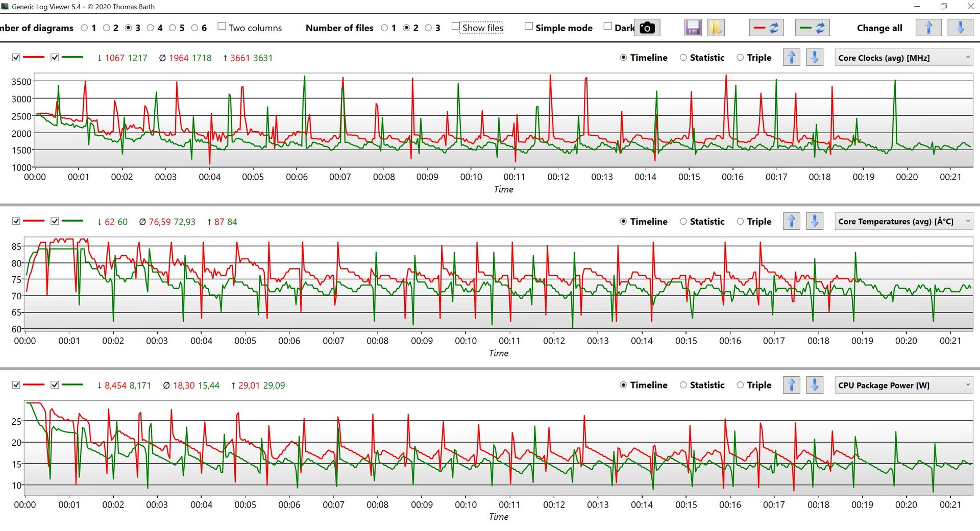The width and height of the screenshot is (980, 531).
Task: Switch Core Temperatures diagram to Statistic view
Action: (x=683, y=222)
